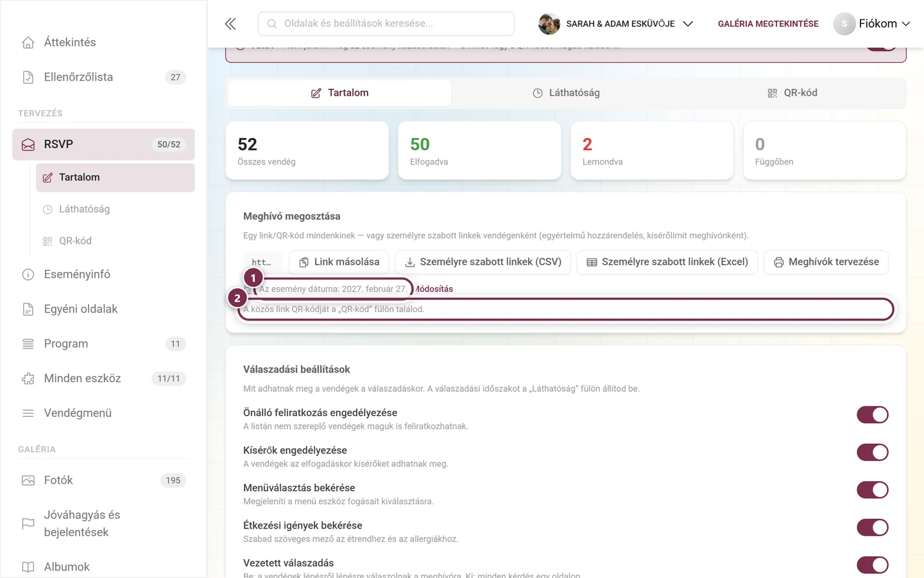Toggle Vezetett válaszadás switch
Viewport: 924px width, 578px height.
(x=873, y=565)
